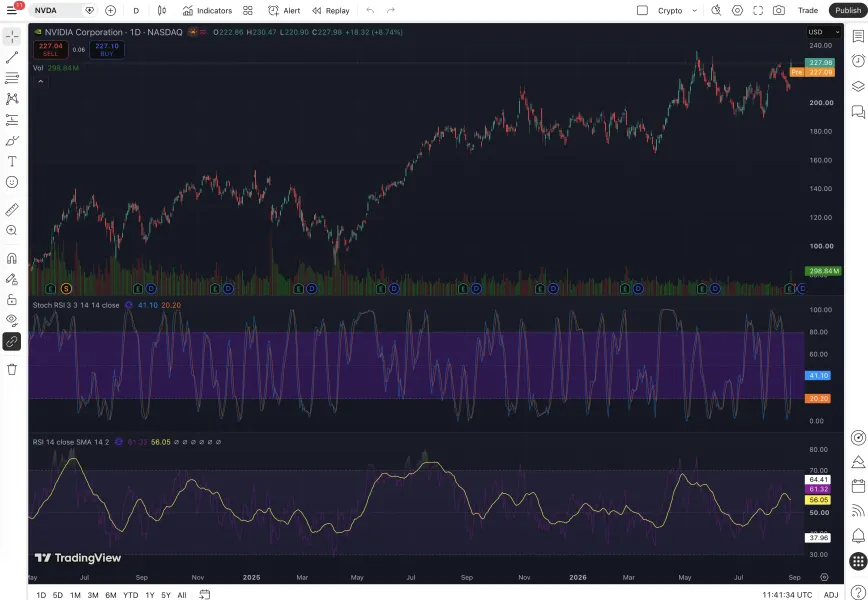Select the trend line drawing tool
The height and width of the screenshot is (600, 868).
click(x=12, y=57)
